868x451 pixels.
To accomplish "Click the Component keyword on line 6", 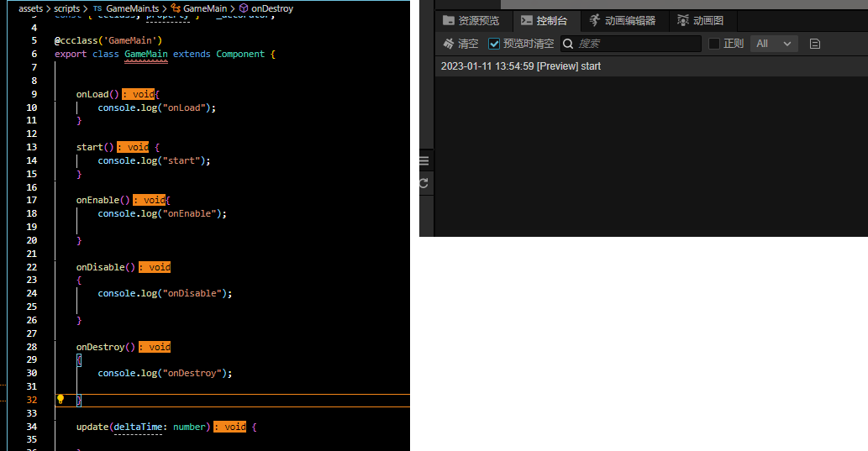I will (240, 54).
